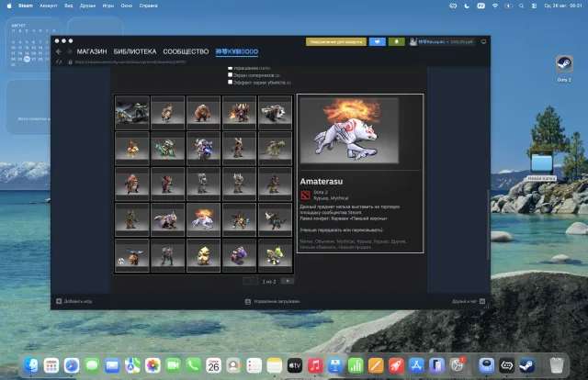
Task: Open the green bell notifications button
Action: click(x=396, y=41)
